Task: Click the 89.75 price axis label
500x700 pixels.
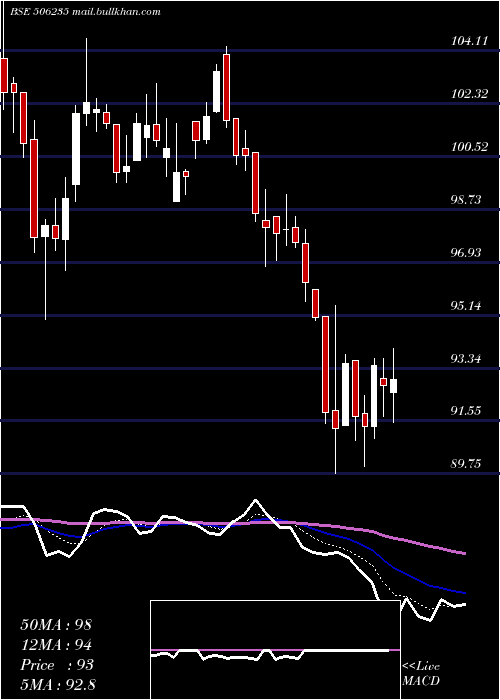Action: [x=466, y=464]
